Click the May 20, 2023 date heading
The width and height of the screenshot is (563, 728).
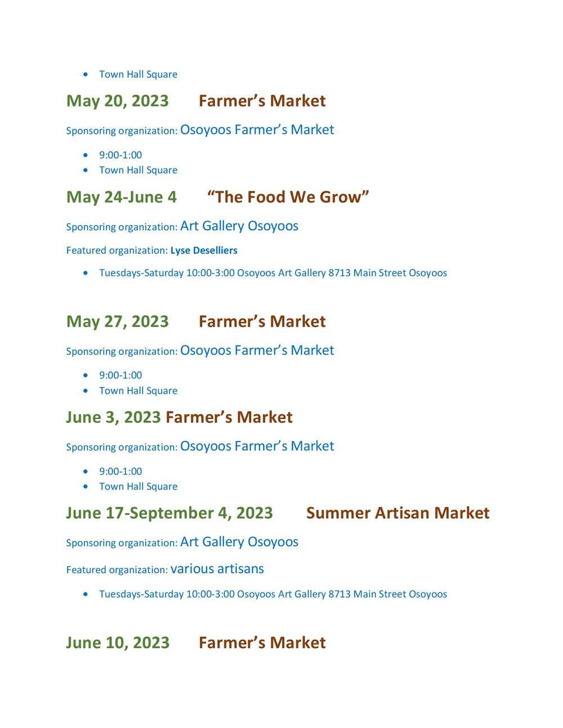point(117,101)
